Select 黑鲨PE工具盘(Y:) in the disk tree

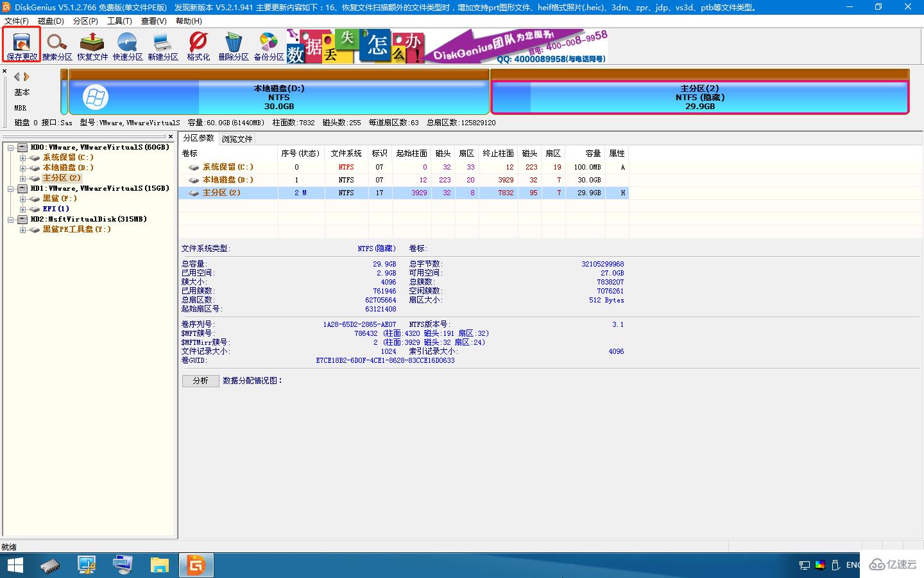(77, 229)
